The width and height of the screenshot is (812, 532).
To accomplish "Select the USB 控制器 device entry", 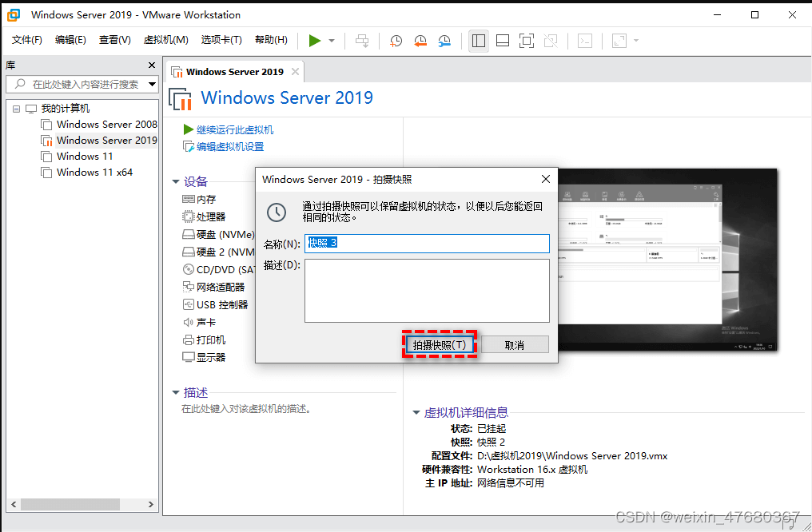I will tap(215, 305).
